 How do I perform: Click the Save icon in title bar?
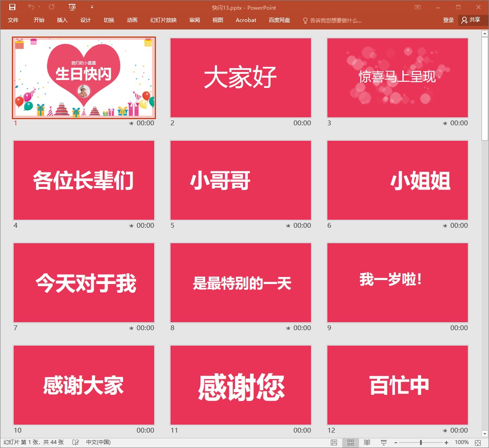point(12,7)
